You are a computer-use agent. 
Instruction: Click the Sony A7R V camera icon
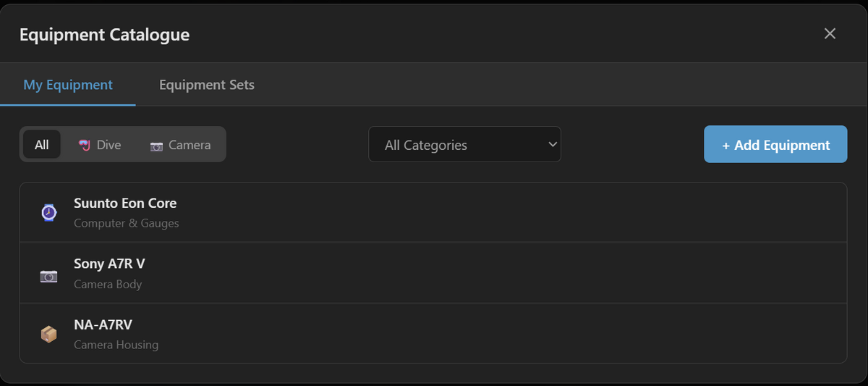48,275
